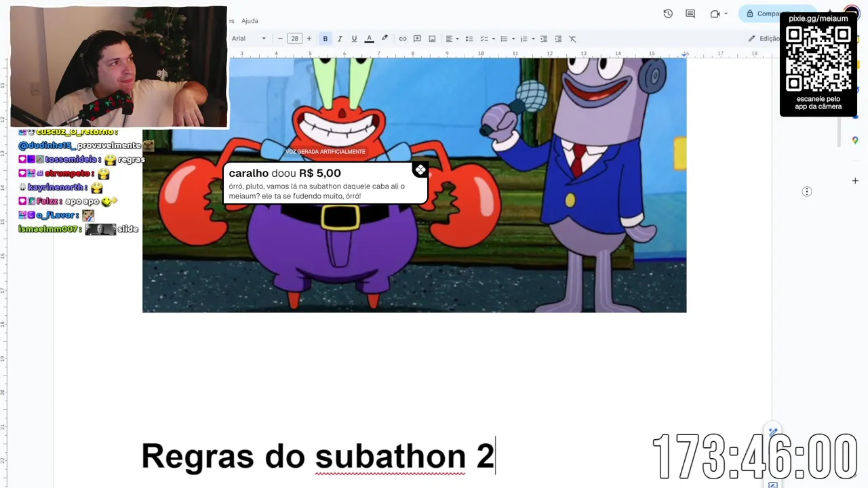Screen dimensions: 868x488
Task: Increase the font size with plus
Action: point(309,39)
